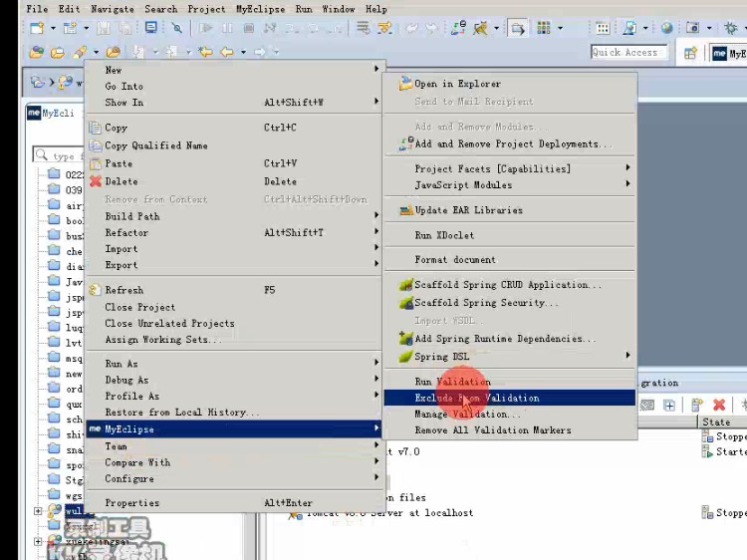Open the back navigation history dropdown
The width and height of the screenshot is (747, 560).
pos(243,52)
